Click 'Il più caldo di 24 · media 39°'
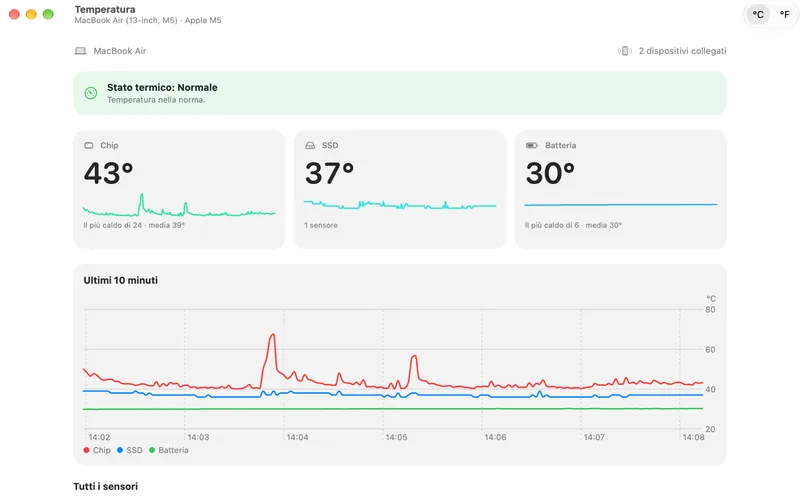The width and height of the screenshot is (800, 500). coord(134,225)
